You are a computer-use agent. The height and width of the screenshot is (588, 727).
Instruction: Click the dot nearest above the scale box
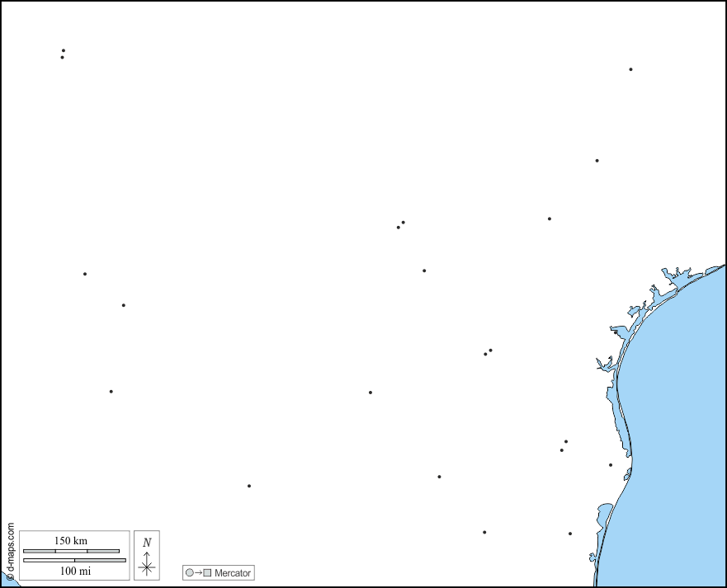tap(111, 392)
